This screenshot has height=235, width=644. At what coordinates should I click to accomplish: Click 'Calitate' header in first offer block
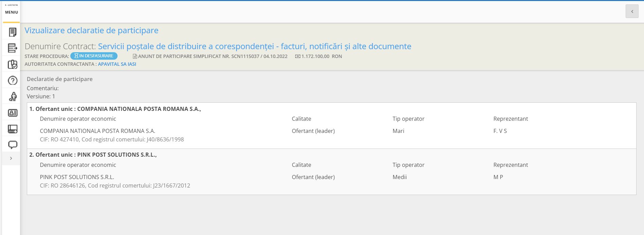[x=301, y=119]
